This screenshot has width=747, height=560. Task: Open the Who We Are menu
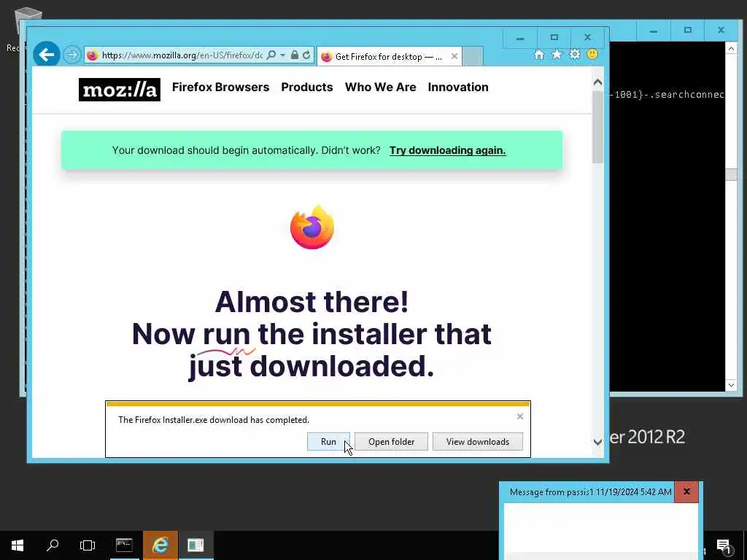[x=380, y=87]
